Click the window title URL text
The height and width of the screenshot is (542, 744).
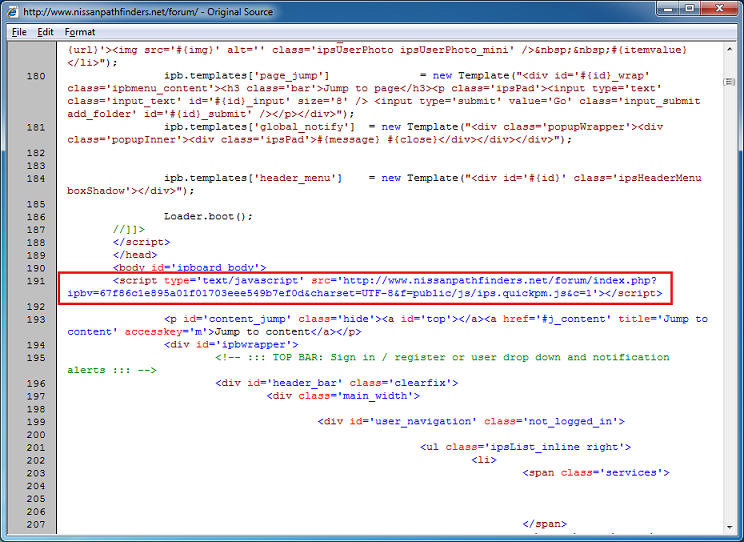point(110,11)
